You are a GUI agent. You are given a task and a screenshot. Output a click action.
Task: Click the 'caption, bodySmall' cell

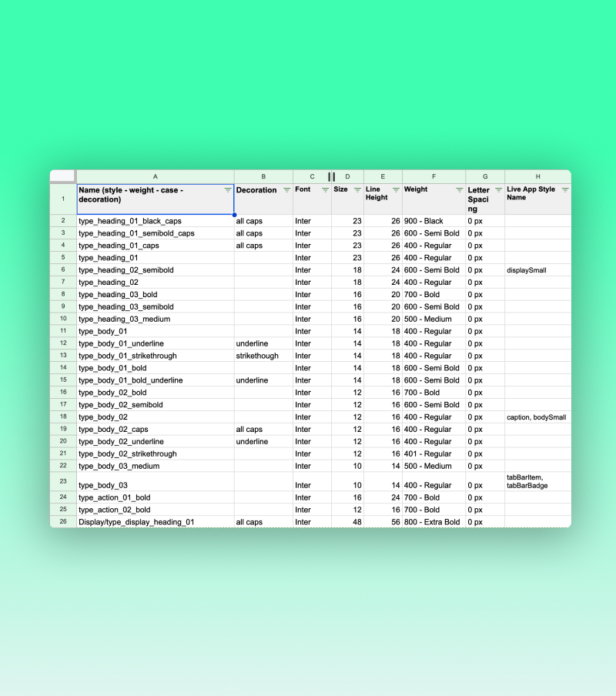(538, 417)
